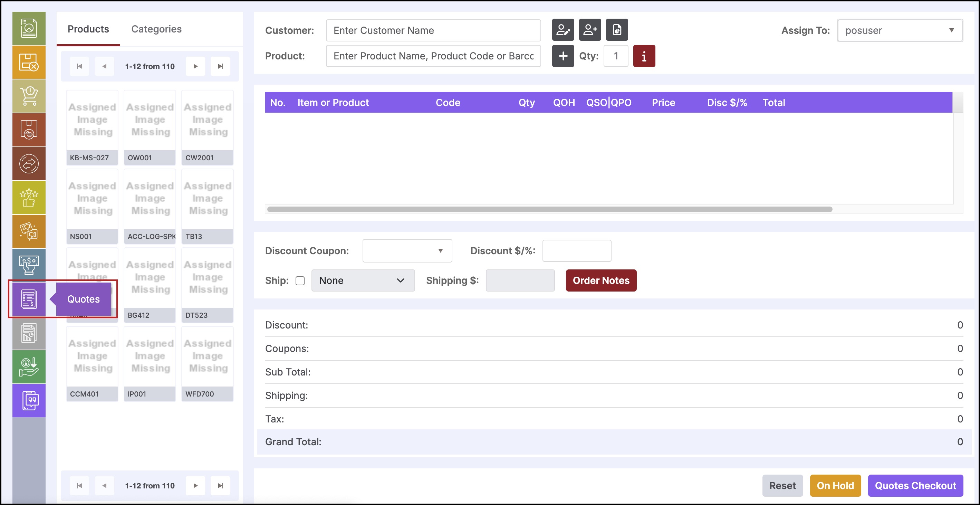
Task: Open the green dashboard report sidebar icon
Action: click(29, 28)
